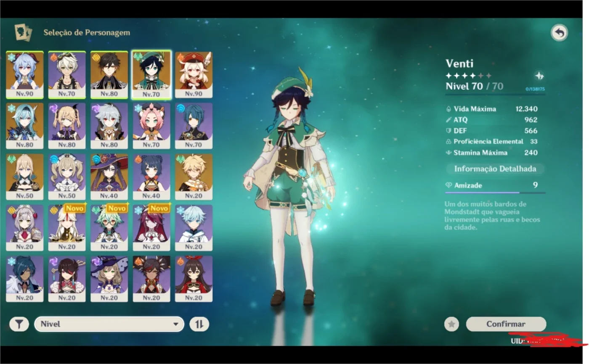The width and height of the screenshot is (589, 364).
Task: Select Klee card with red hat, Nv.90
Action: pyautogui.click(x=194, y=75)
